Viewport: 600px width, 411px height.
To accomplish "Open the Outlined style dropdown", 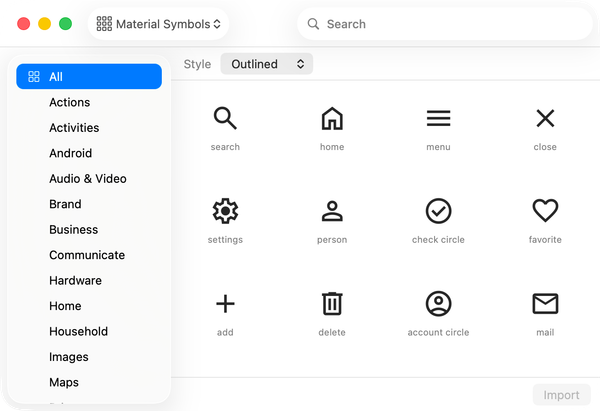I will tap(267, 64).
